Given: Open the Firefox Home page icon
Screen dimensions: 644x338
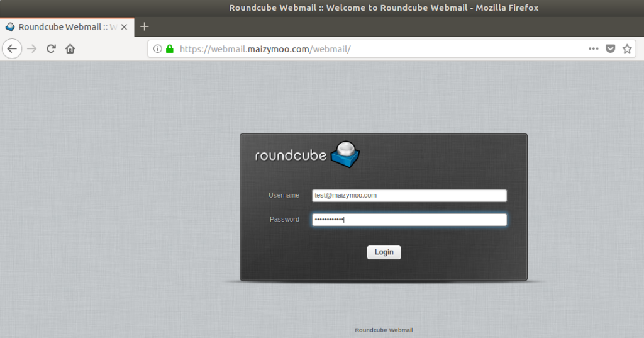Looking at the screenshot, I should (70, 49).
